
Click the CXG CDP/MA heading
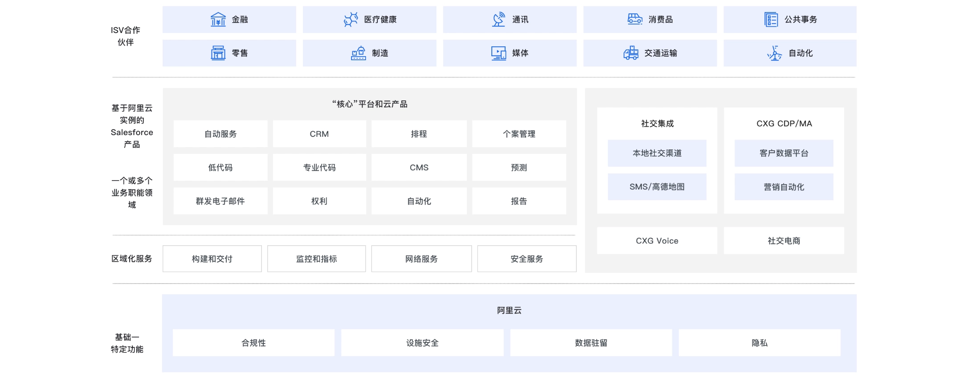tap(784, 124)
